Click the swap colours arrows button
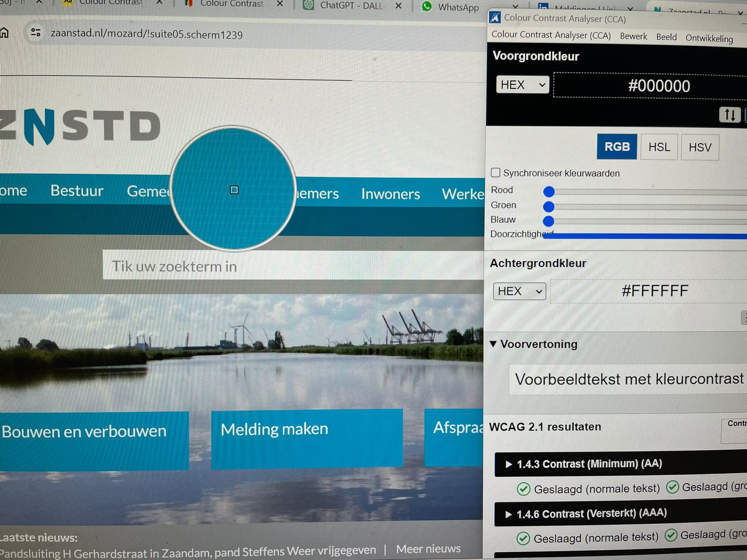747x560 pixels. 729,115
